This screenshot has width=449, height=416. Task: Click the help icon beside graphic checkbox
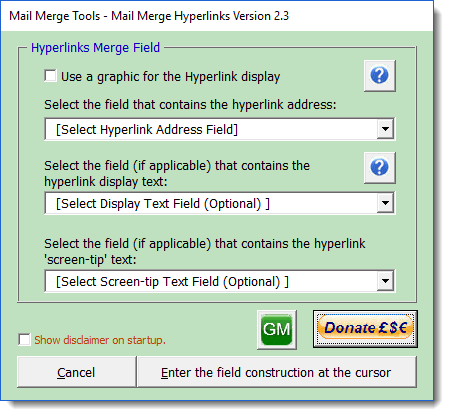point(380,76)
